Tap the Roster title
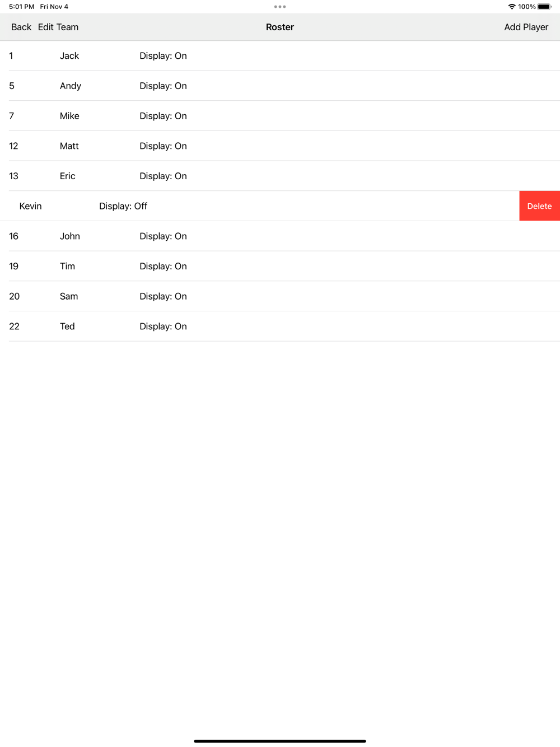560x747 pixels. [x=280, y=27]
